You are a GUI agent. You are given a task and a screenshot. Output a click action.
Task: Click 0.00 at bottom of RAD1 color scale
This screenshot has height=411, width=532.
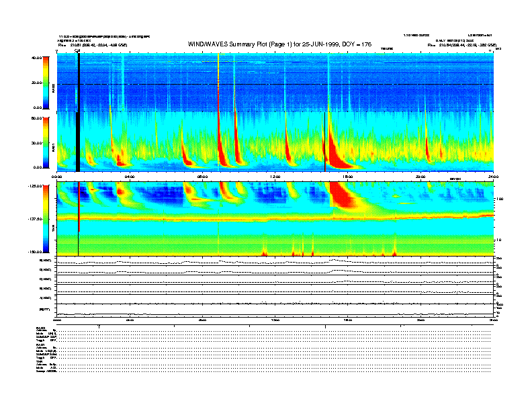(x=38, y=167)
